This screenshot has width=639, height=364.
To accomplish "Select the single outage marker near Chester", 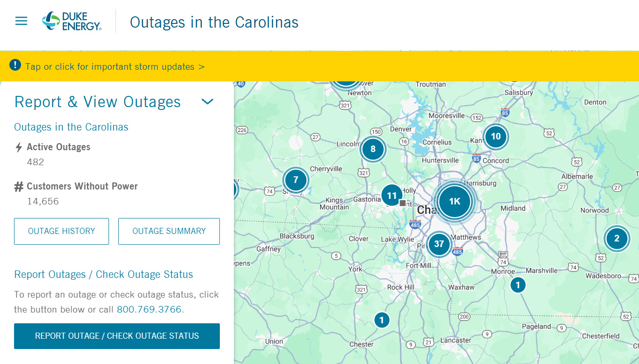I will pyautogui.click(x=382, y=320).
